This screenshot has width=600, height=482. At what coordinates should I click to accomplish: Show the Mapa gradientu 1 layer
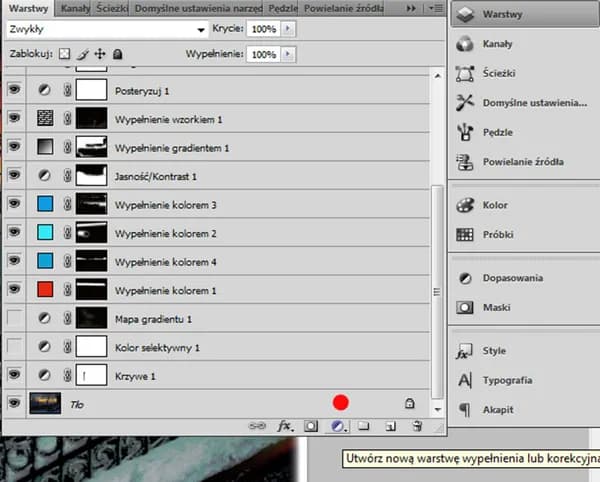tap(14, 318)
